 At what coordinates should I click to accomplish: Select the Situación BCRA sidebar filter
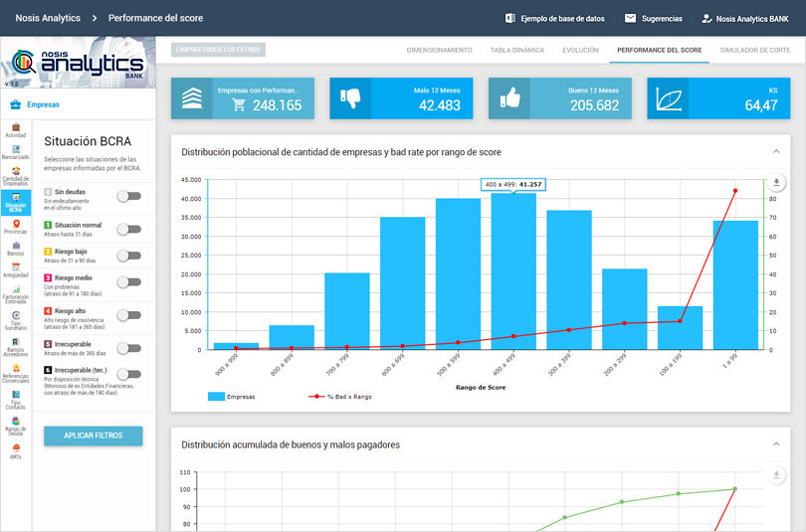[15, 202]
